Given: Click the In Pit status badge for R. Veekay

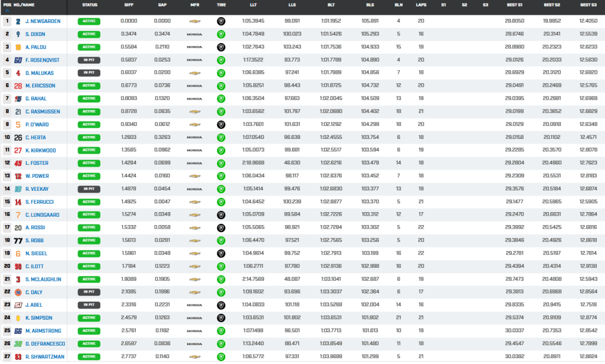Looking at the screenshot, I should pos(89,189).
